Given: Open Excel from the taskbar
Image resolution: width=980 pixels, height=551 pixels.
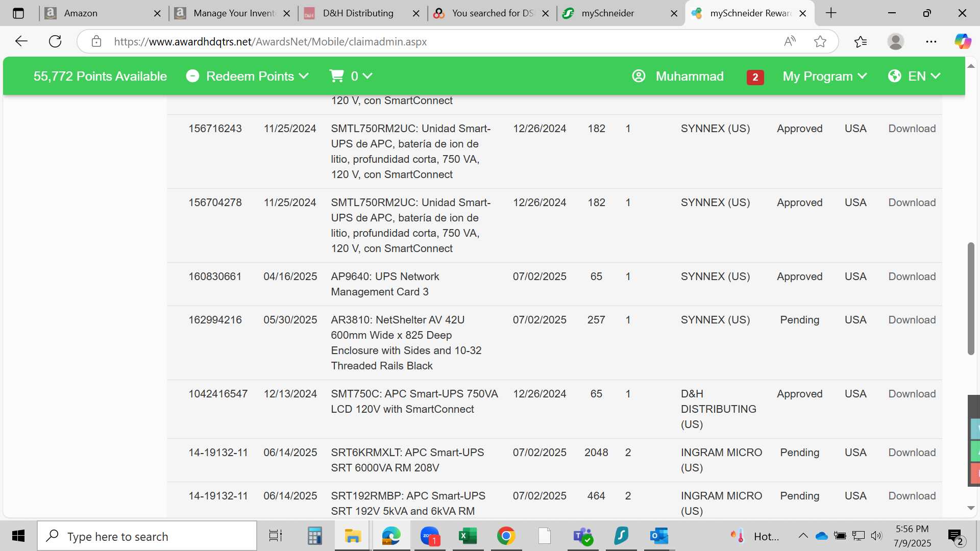Looking at the screenshot, I should [468, 536].
